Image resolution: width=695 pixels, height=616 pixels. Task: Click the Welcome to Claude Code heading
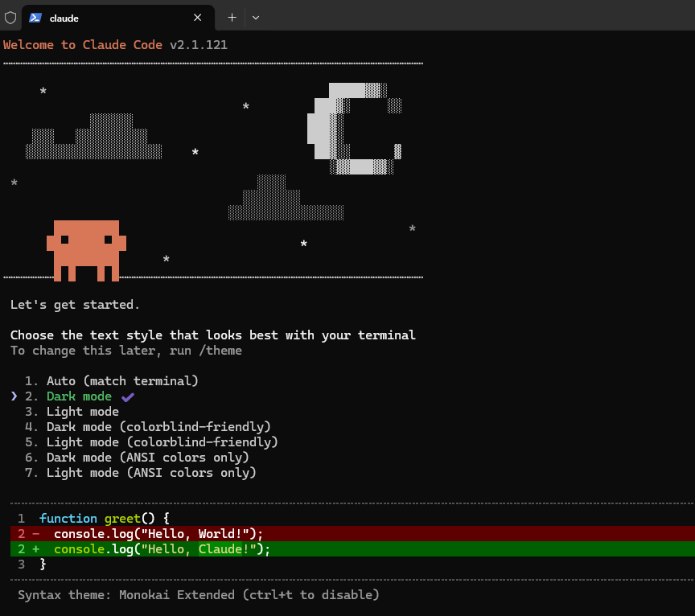pos(83,45)
